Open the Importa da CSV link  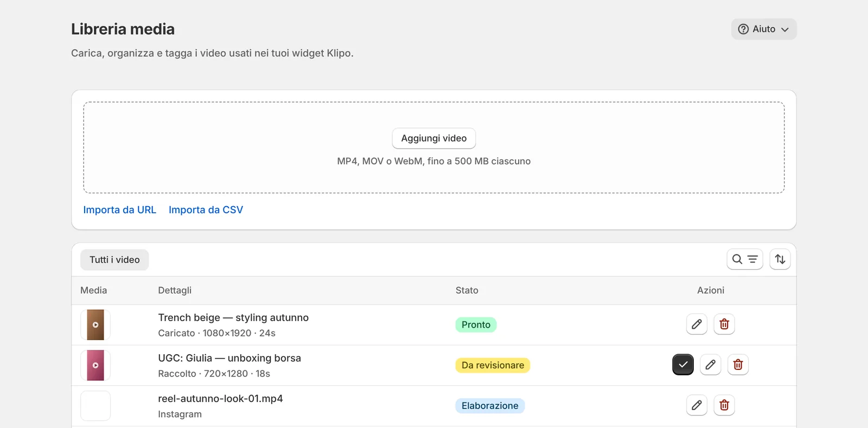(x=206, y=210)
